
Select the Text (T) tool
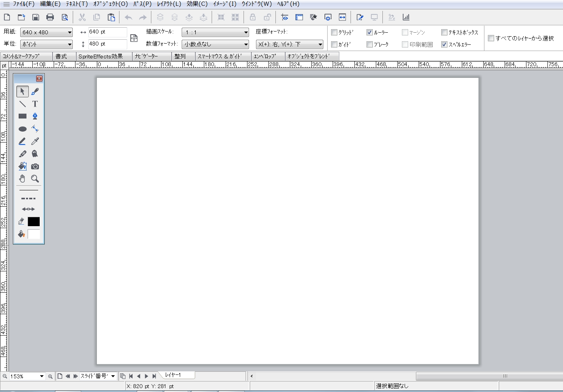coord(35,104)
